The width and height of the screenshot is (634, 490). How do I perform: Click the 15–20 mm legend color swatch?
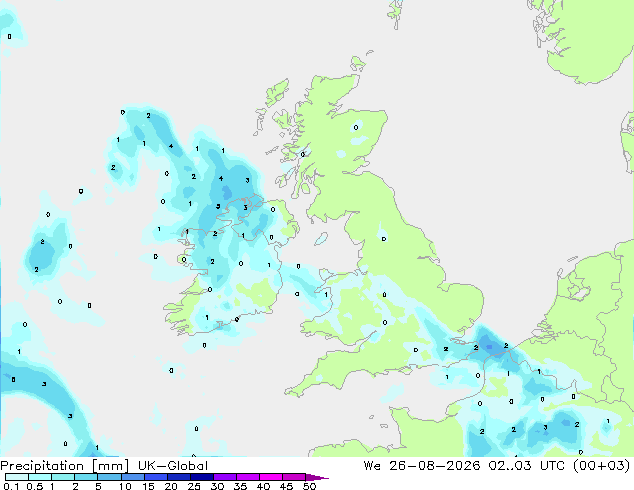pos(155,477)
